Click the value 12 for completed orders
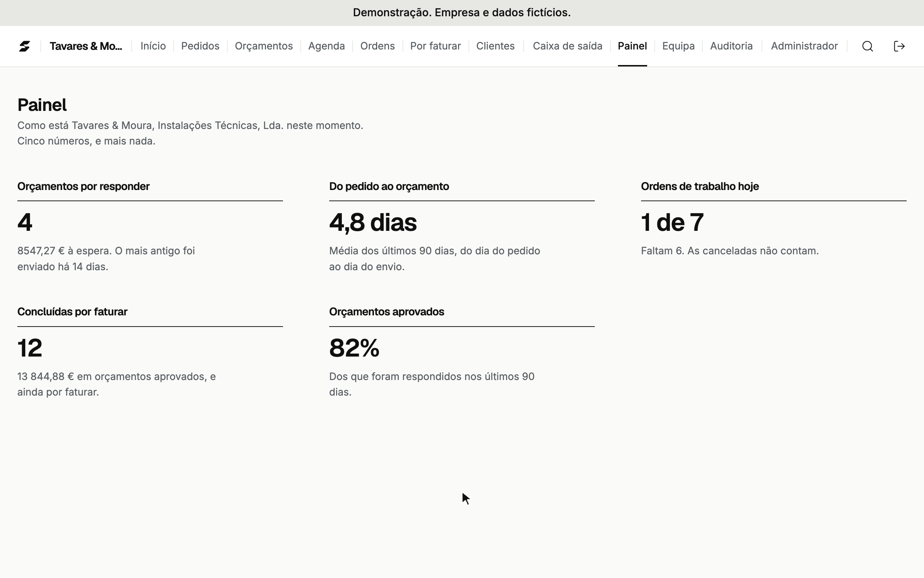 30,348
